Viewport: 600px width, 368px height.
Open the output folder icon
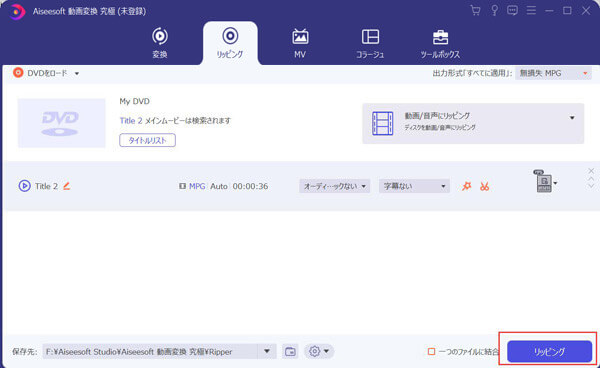pos(290,351)
